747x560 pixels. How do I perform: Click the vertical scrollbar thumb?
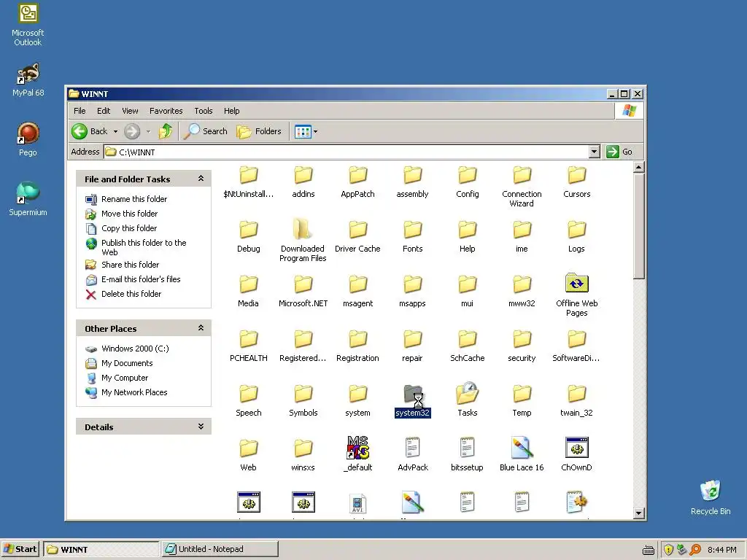coord(639,226)
